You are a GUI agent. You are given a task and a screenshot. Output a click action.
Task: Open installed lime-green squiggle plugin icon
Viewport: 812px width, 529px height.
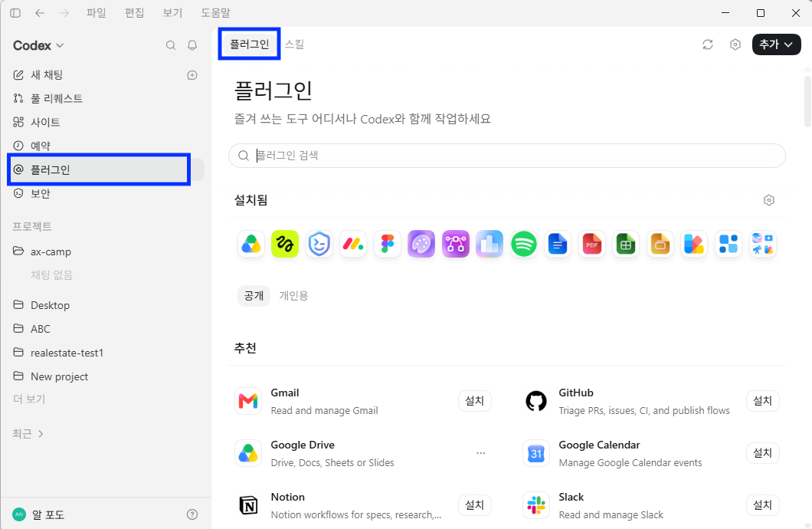[285, 244]
